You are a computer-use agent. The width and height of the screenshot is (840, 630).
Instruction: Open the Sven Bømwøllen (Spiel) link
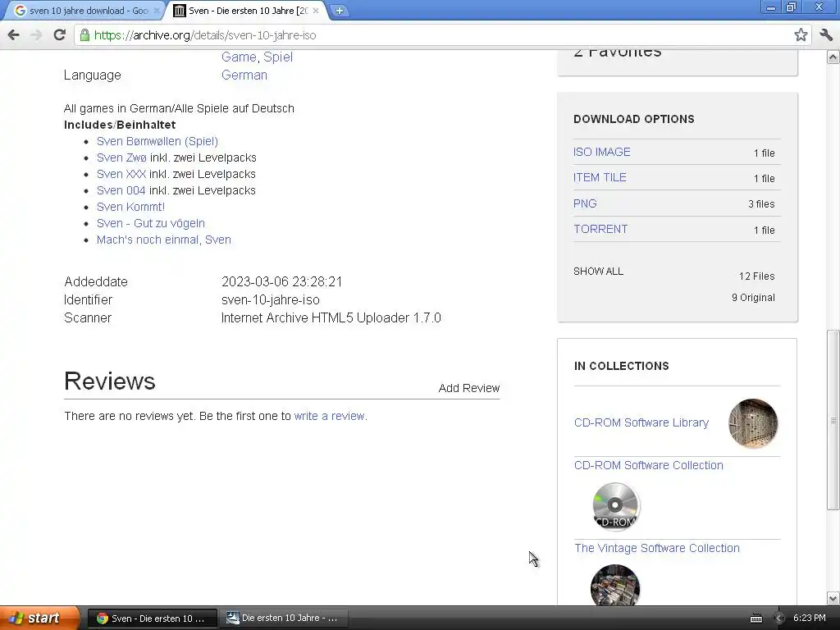pos(157,141)
